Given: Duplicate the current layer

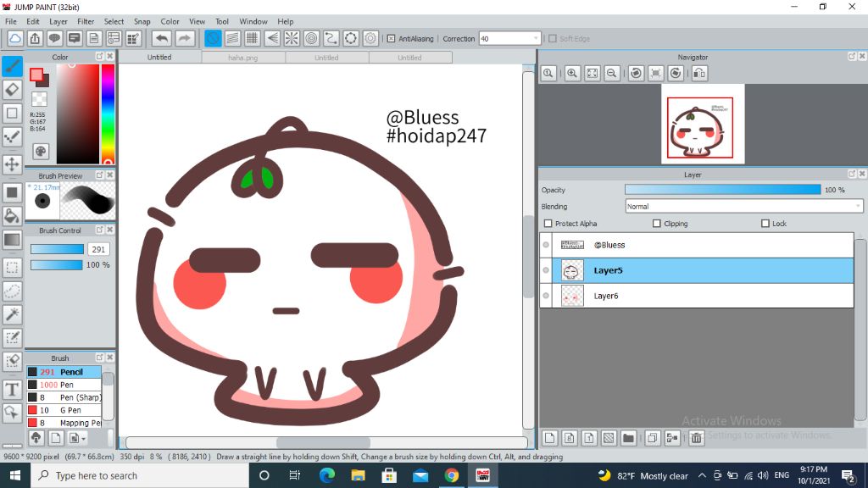Looking at the screenshot, I should (x=652, y=438).
